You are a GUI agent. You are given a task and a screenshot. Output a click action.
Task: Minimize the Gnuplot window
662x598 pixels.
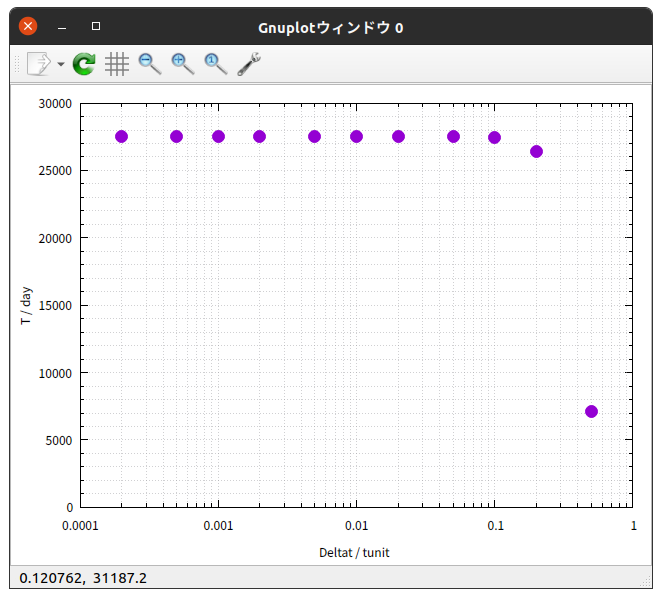(62, 27)
